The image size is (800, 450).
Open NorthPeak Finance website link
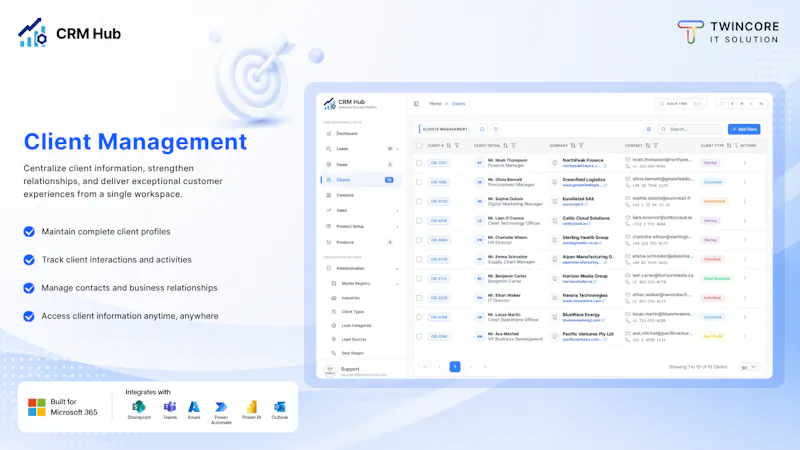(584, 166)
